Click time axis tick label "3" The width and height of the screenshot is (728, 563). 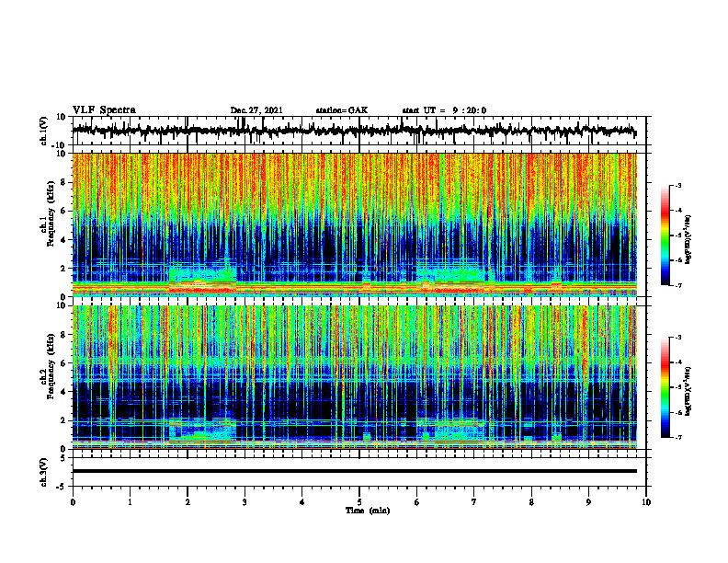(245, 502)
